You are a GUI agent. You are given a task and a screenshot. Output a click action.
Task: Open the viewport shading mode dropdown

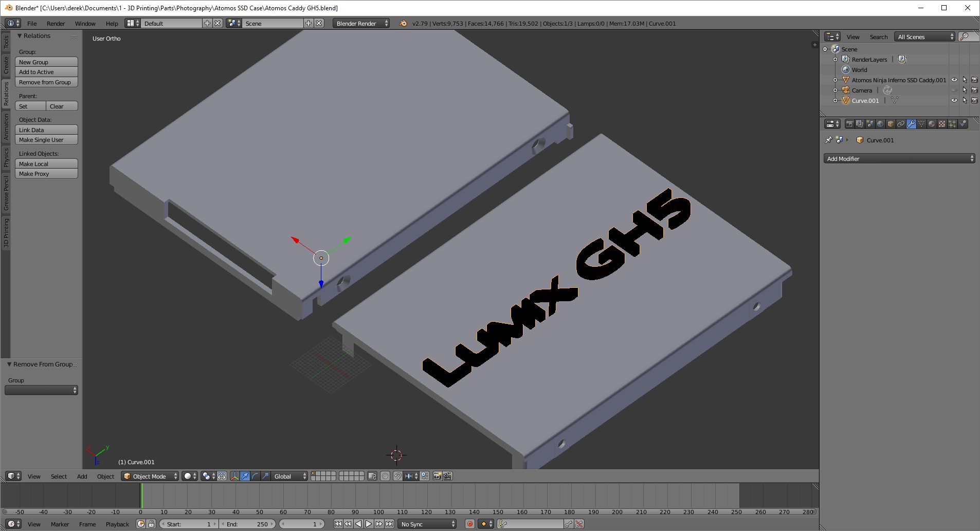190,476
